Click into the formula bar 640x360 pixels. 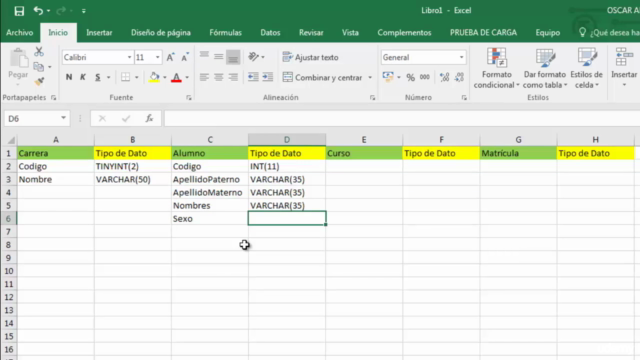click(402, 118)
